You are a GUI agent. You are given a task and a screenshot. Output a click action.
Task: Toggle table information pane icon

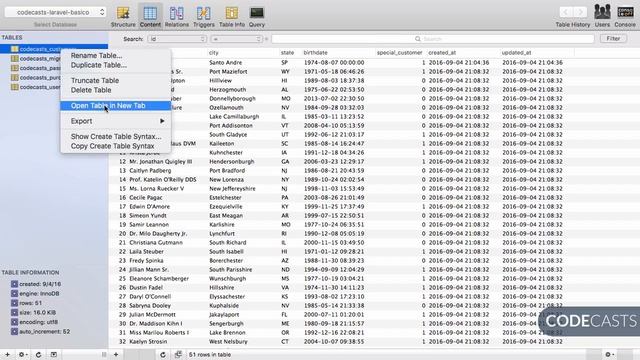[x=53, y=354]
